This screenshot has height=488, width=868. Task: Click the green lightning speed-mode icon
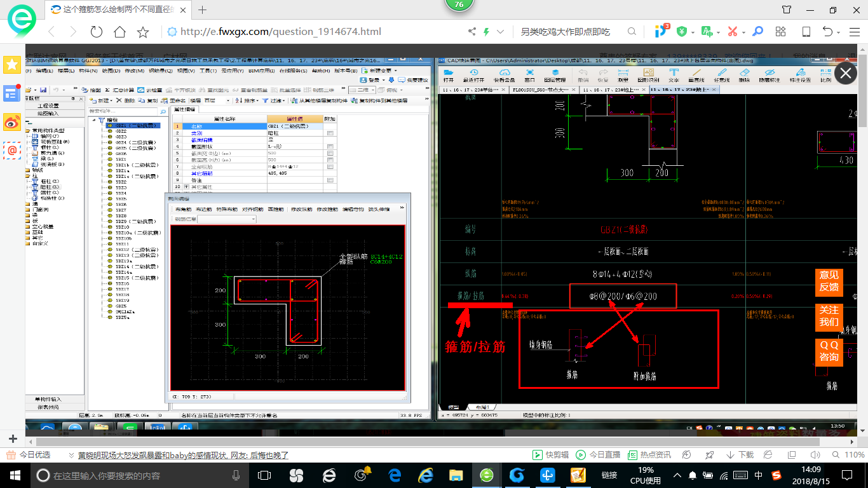486,31
